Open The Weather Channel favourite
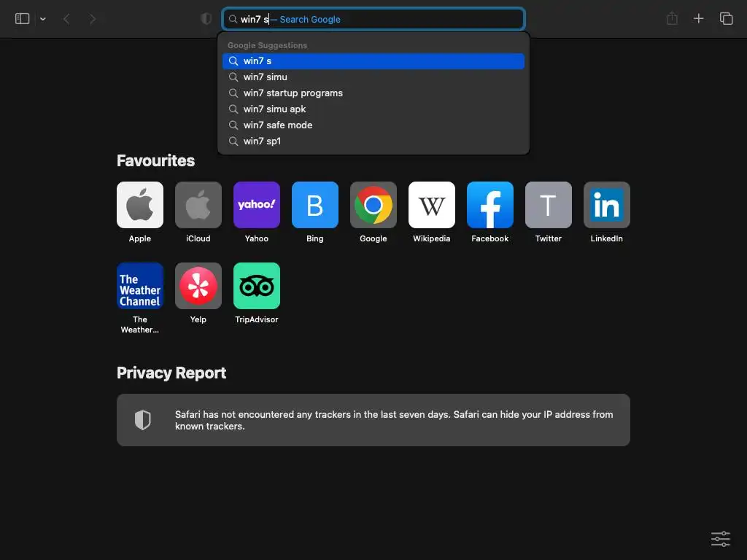Screen dimensions: 747x560 click(x=140, y=286)
